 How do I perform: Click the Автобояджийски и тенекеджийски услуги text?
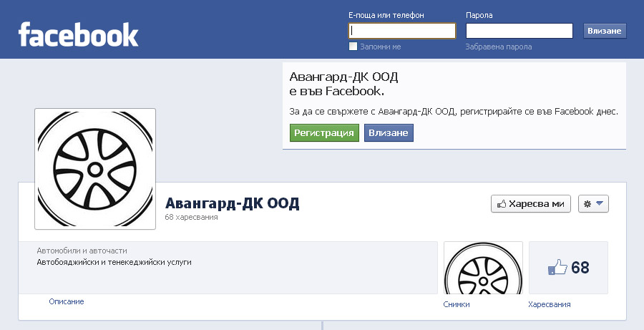114,262
